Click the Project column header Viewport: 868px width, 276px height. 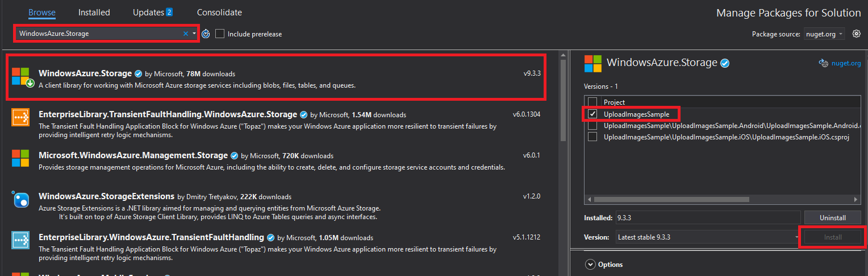(614, 102)
